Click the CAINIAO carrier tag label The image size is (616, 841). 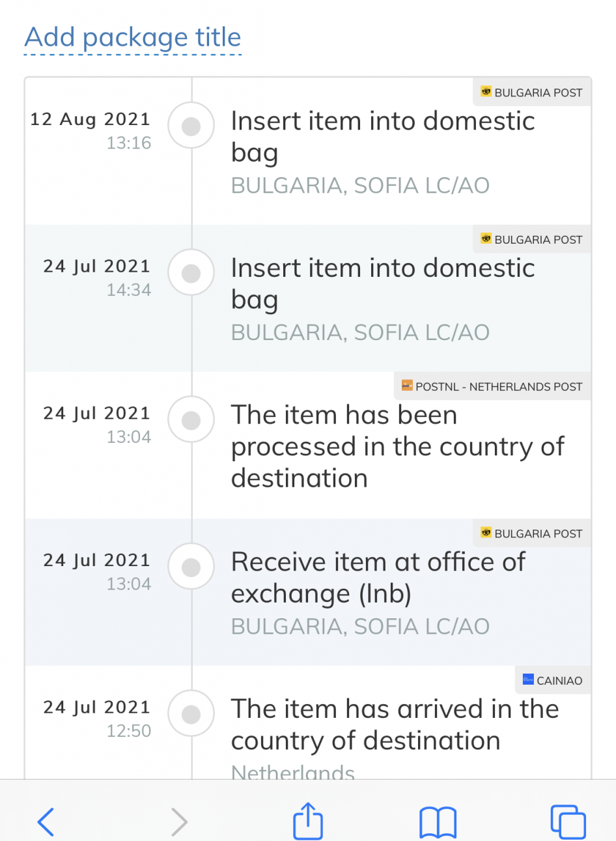559,681
